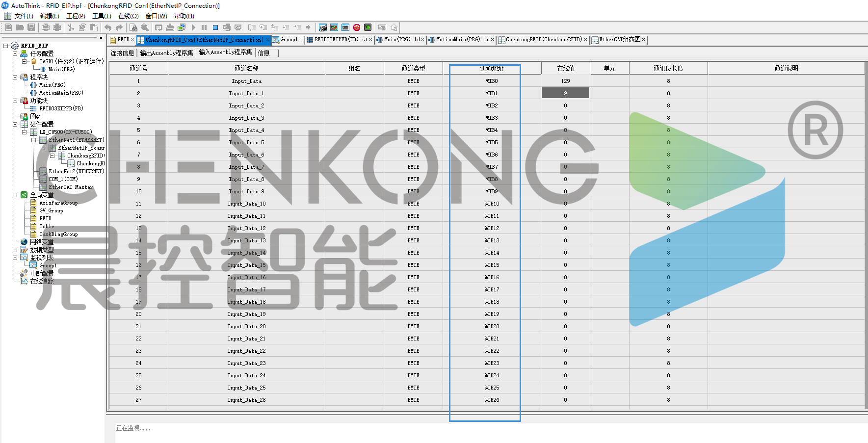The height and width of the screenshot is (443, 868).
Task: Select MotionMain(PRG) in the project tree
Action: [x=61, y=93]
